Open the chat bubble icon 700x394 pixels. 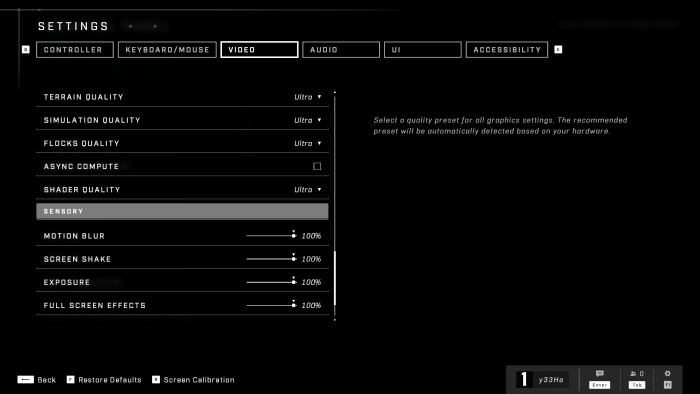(x=600, y=373)
